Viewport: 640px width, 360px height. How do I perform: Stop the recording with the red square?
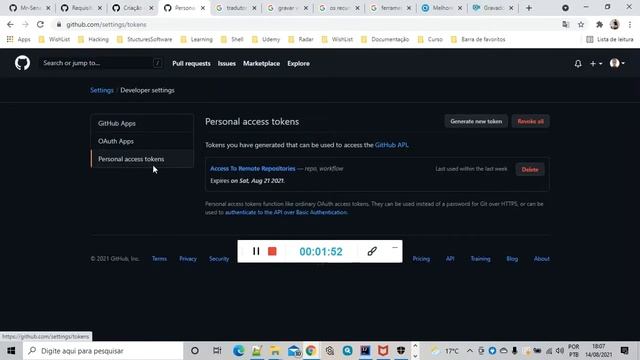click(272, 251)
